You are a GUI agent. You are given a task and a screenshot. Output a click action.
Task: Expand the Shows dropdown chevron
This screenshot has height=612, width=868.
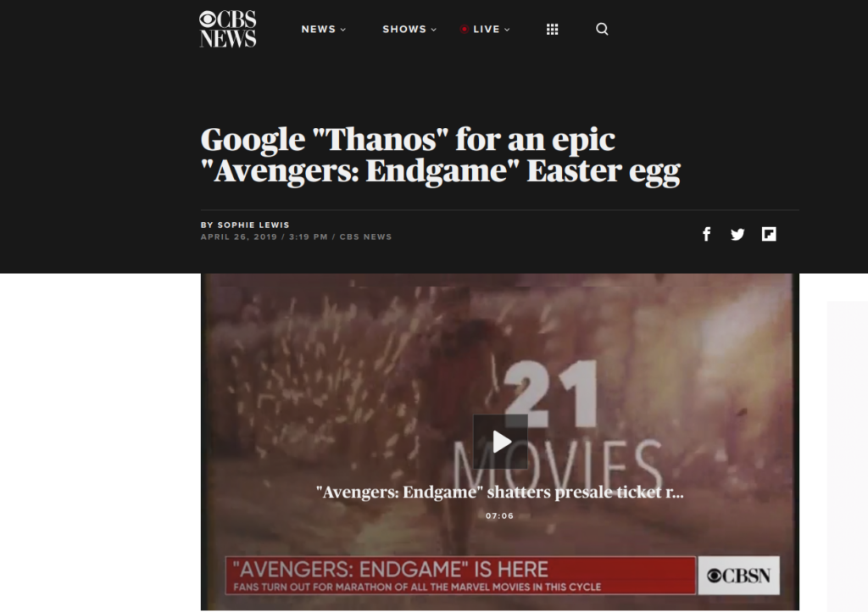tap(434, 30)
